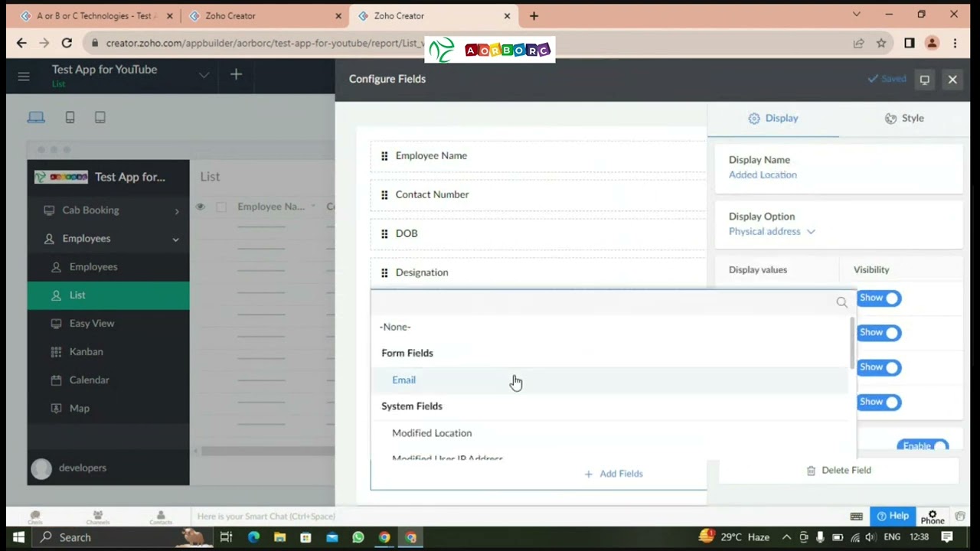This screenshot has height=551, width=980.
Task: Tick the select-all checkbox in List header
Action: pyautogui.click(x=221, y=207)
